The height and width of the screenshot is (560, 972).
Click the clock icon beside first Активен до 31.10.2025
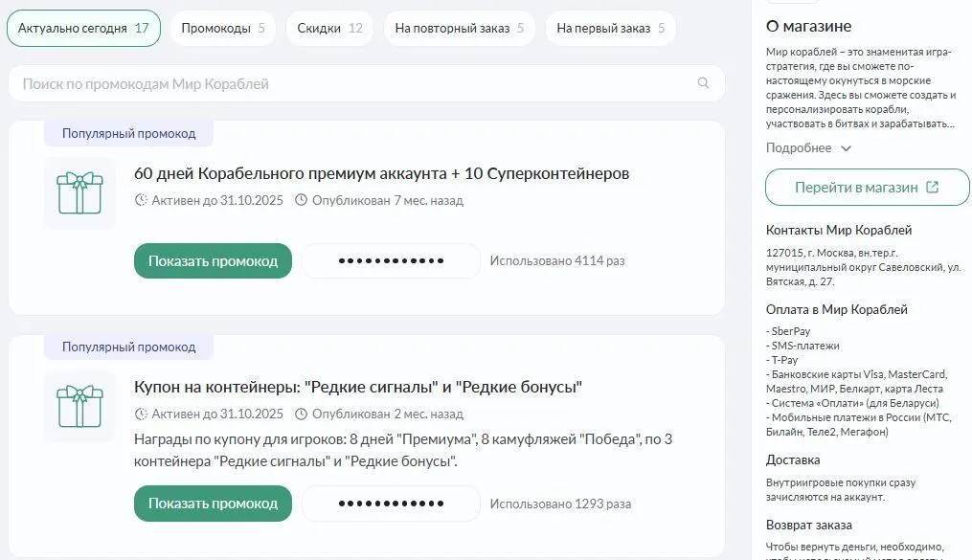pos(142,200)
